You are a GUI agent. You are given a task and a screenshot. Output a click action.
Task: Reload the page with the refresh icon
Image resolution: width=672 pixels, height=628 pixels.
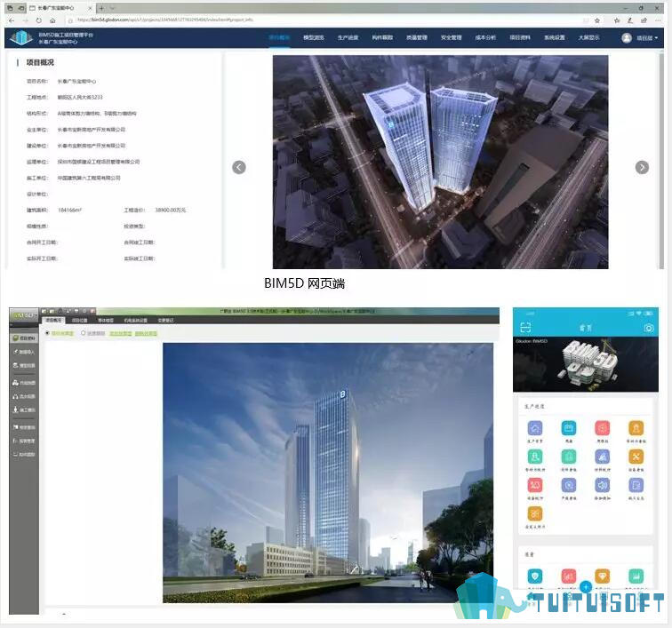39,20
